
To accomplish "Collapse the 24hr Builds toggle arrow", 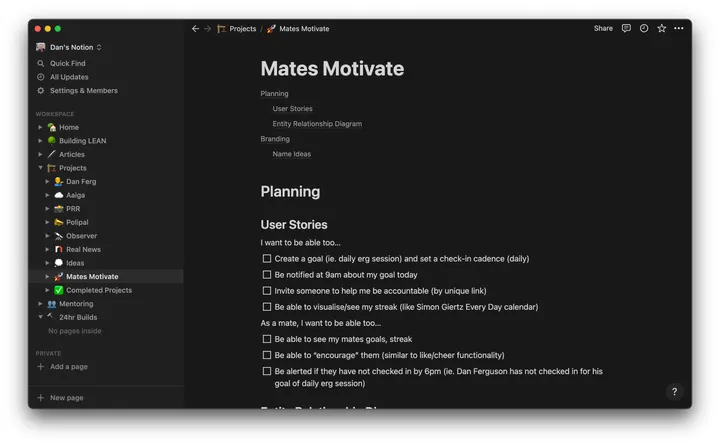I will pos(40,317).
